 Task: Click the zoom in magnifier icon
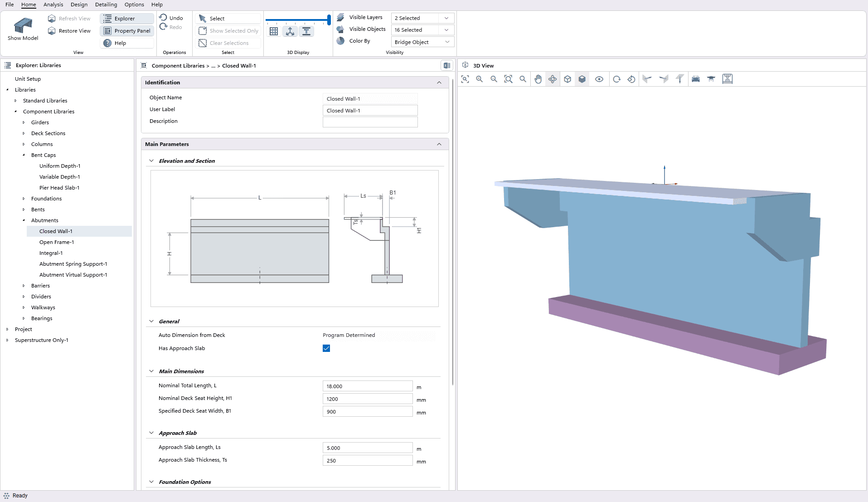point(480,79)
